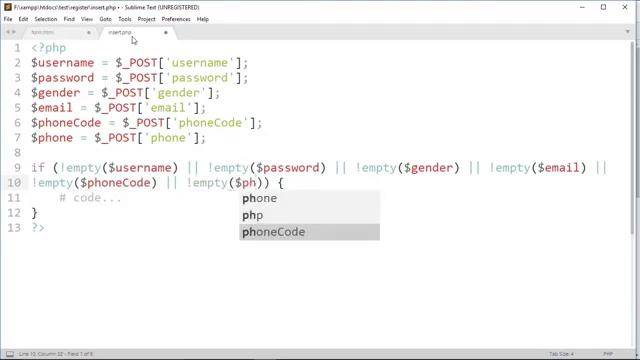This screenshot has width=640, height=360.
Task: Click the tab scroll right arrow
Action: pos(13,32)
